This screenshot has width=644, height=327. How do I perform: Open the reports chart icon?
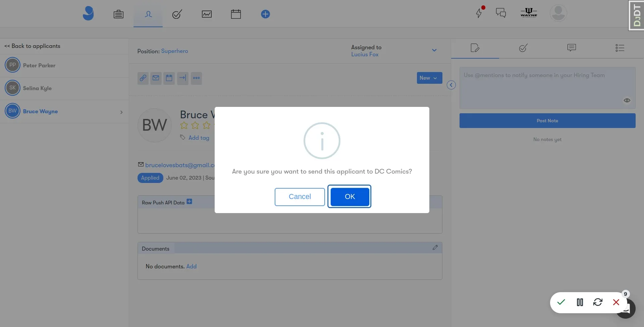tap(207, 14)
